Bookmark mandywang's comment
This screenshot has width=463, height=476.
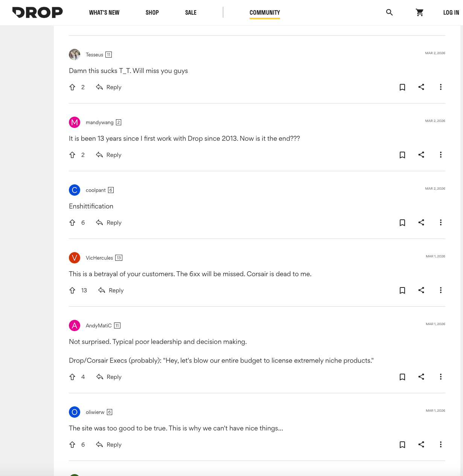(402, 155)
